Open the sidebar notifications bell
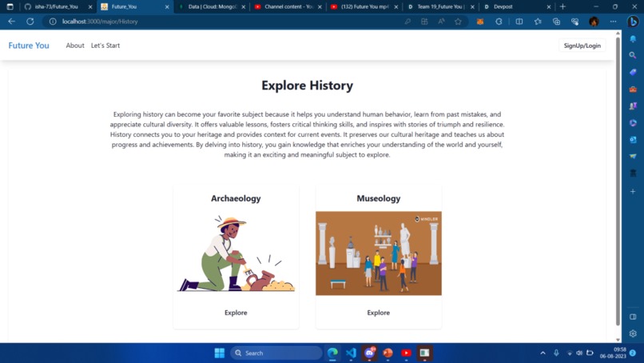 (x=633, y=38)
